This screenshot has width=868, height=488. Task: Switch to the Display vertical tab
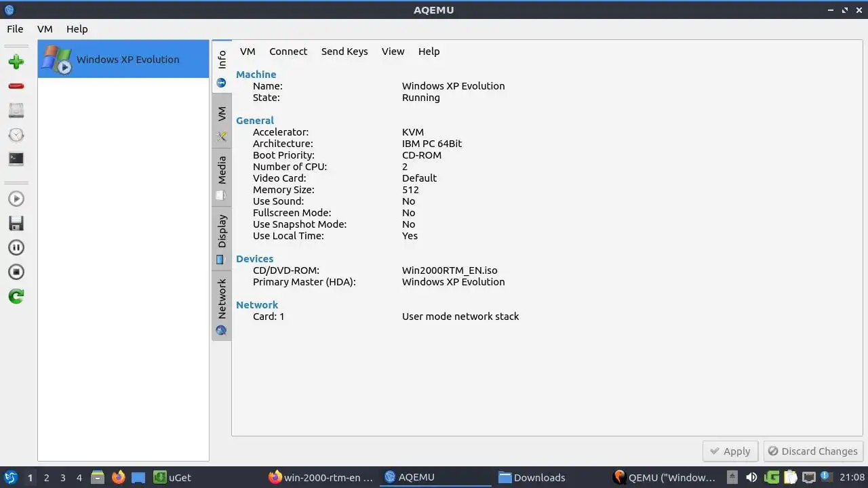(x=222, y=238)
